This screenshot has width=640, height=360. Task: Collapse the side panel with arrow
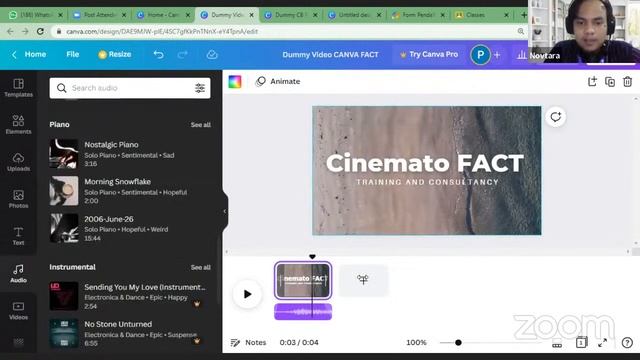click(224, 211)
